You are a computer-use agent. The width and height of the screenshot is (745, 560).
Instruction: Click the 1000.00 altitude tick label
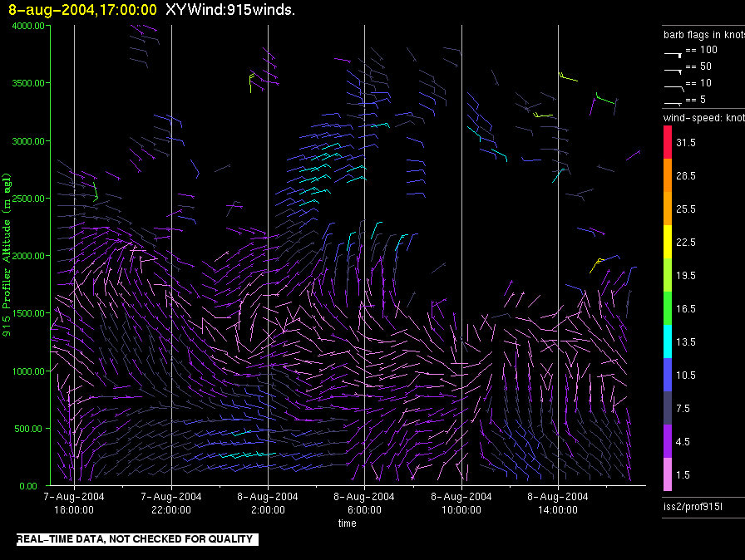pyautogui.click(x=28, y=371)
